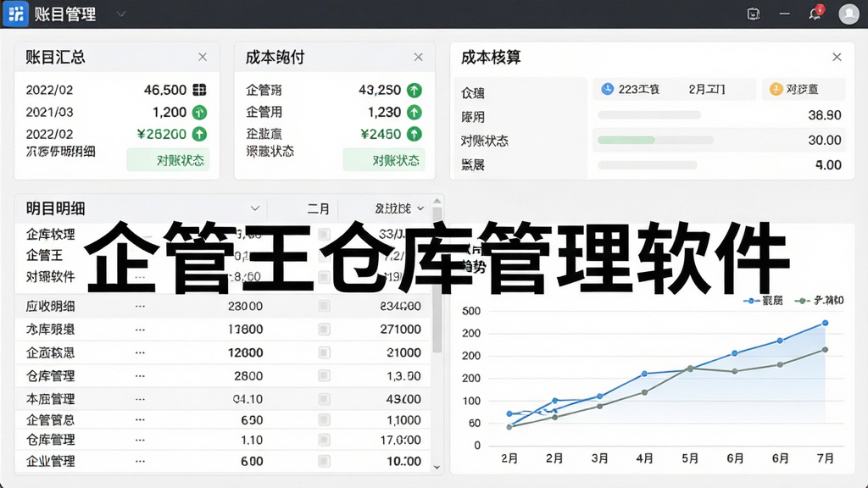Click the orange icon tab in 成本核算
The image size is (868, 488).
(x=803, y=89)
